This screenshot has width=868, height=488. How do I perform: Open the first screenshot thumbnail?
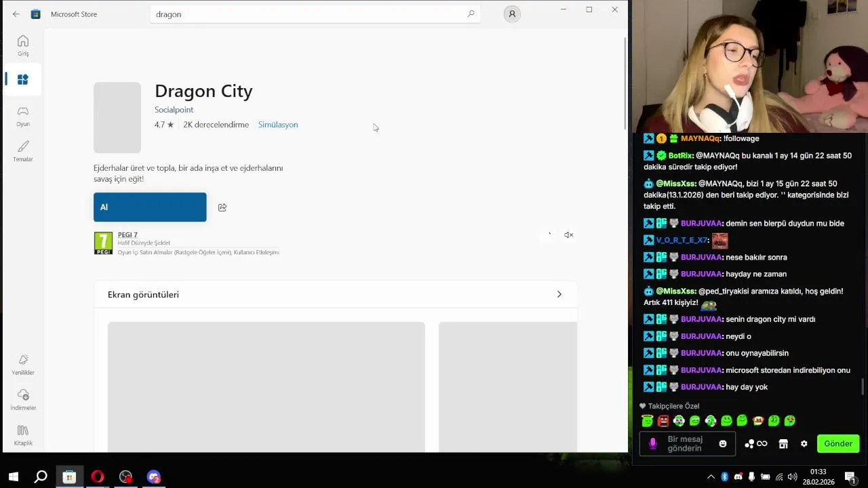point(267,386)
